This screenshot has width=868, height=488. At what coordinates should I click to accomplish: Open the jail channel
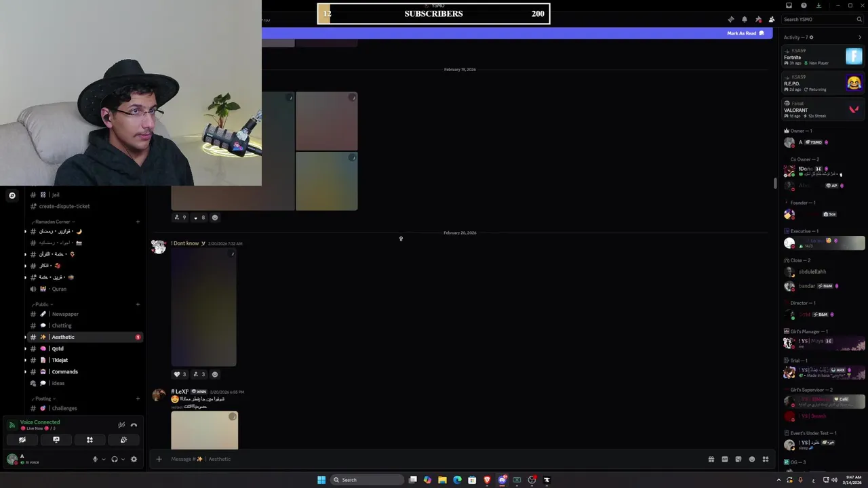point(85,195)
